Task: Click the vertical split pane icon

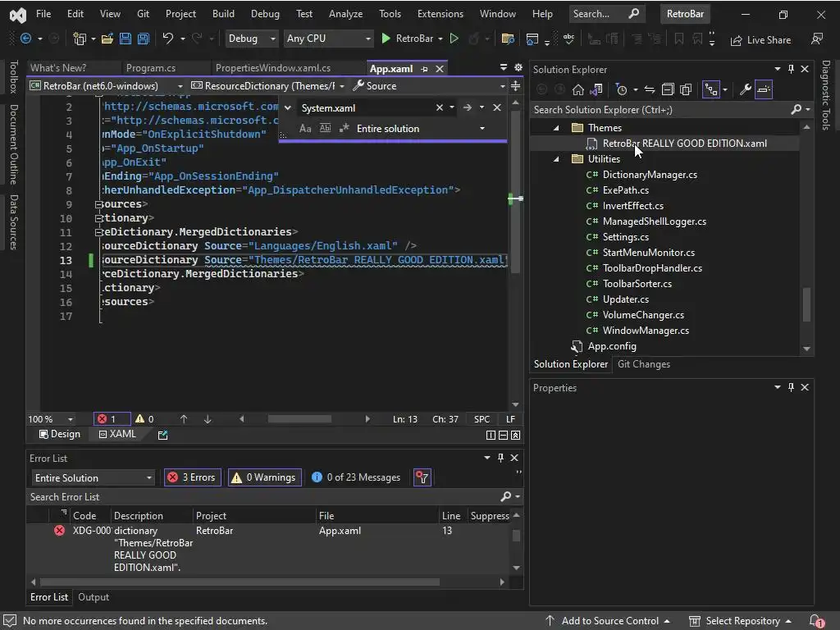Action: (x=491, y=435)
